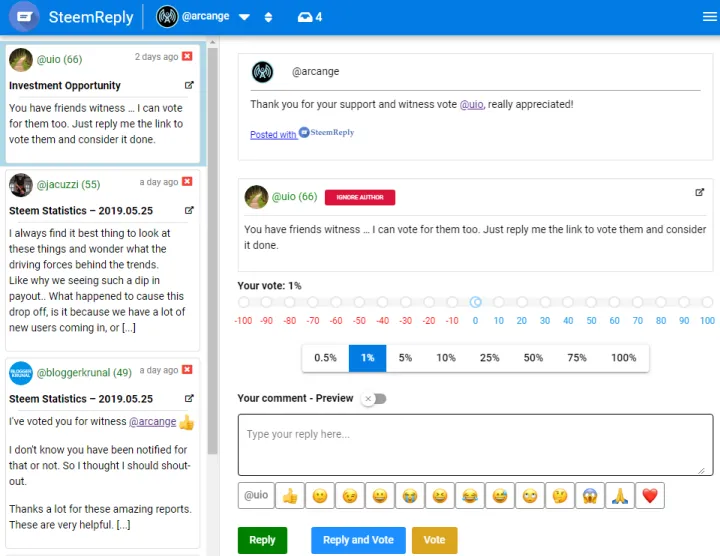Open the @arcange account dropdown arrow
This screenshot has height=556, width=720.
click(x=244, y=17)
